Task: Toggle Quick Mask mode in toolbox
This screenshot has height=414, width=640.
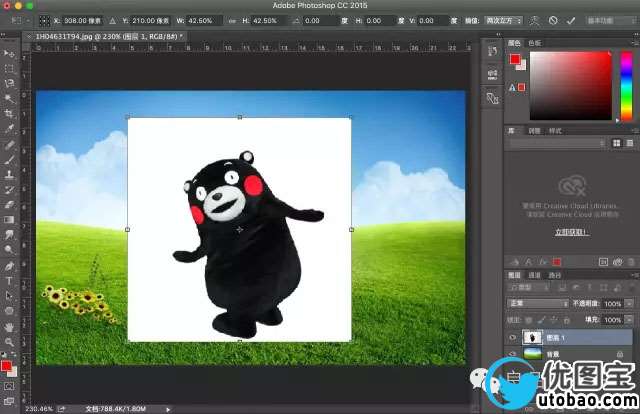Action: [x=9, y=386]
